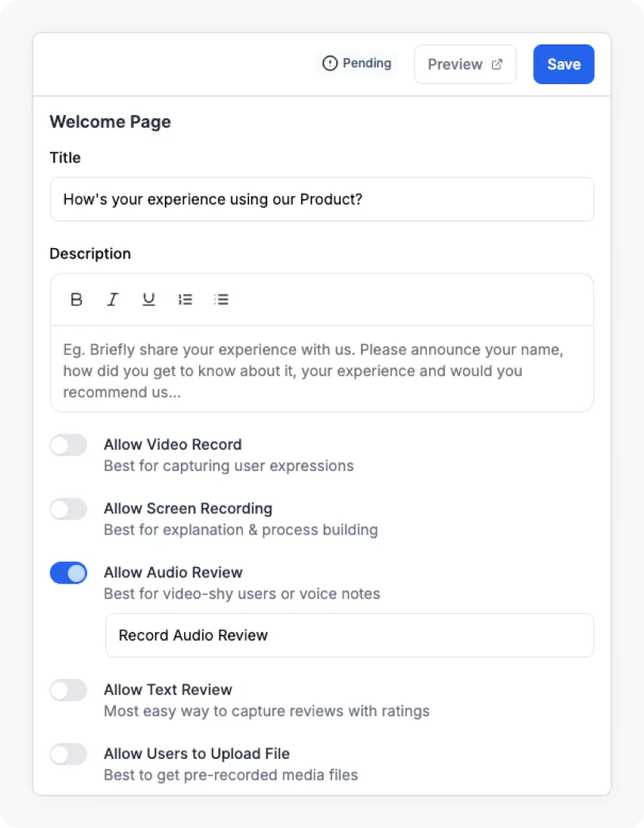The image size is (644, 828).
Task: Click the exclamation circle icon beside Pending
Action: pos(331,63)
